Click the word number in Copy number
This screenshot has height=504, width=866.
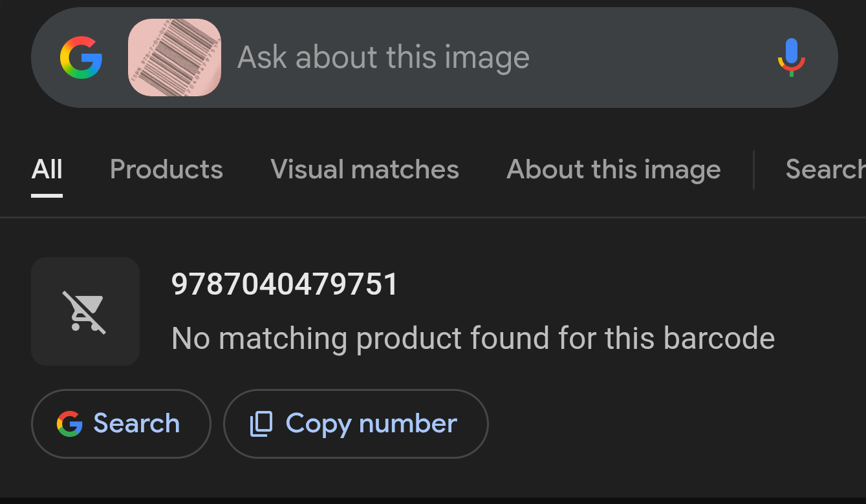tap(408, 424)
